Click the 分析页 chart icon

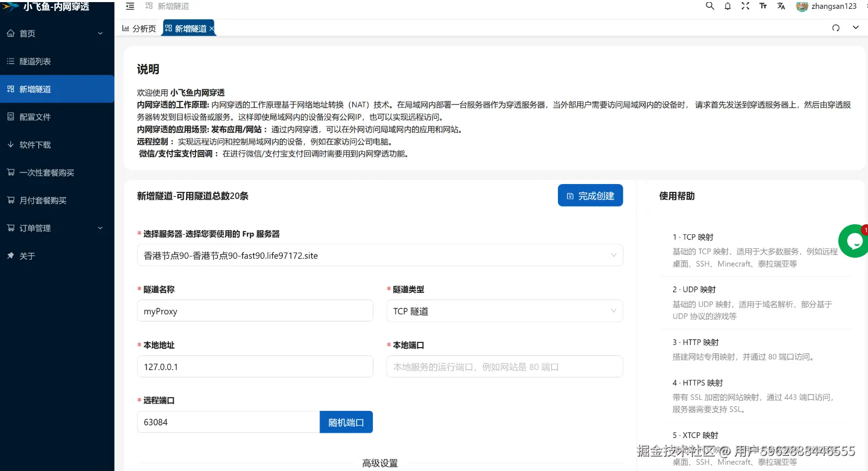click(x=125, y=28)
